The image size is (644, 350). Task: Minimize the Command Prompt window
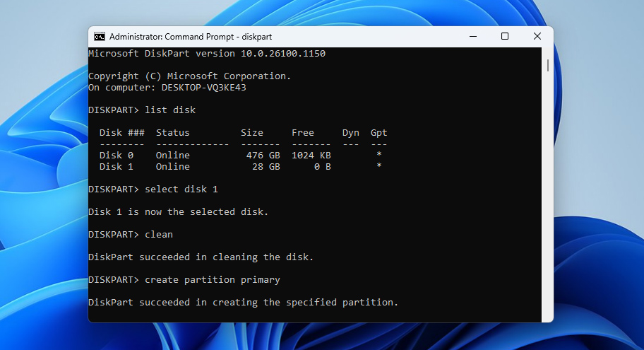tap(473, 37)
